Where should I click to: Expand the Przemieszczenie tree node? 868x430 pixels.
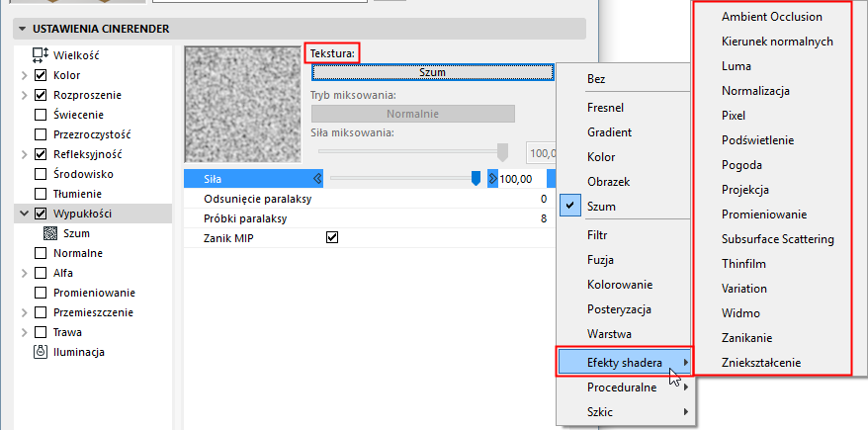[24, 312]
